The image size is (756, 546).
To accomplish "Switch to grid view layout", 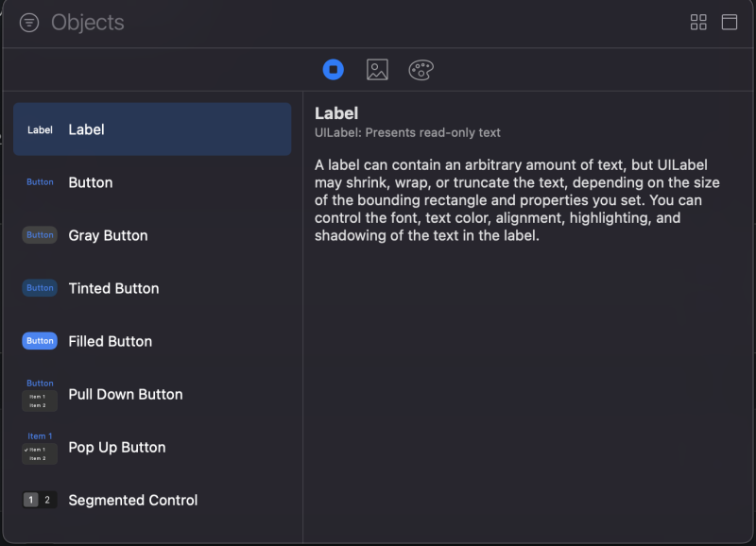I will (698, 23).
